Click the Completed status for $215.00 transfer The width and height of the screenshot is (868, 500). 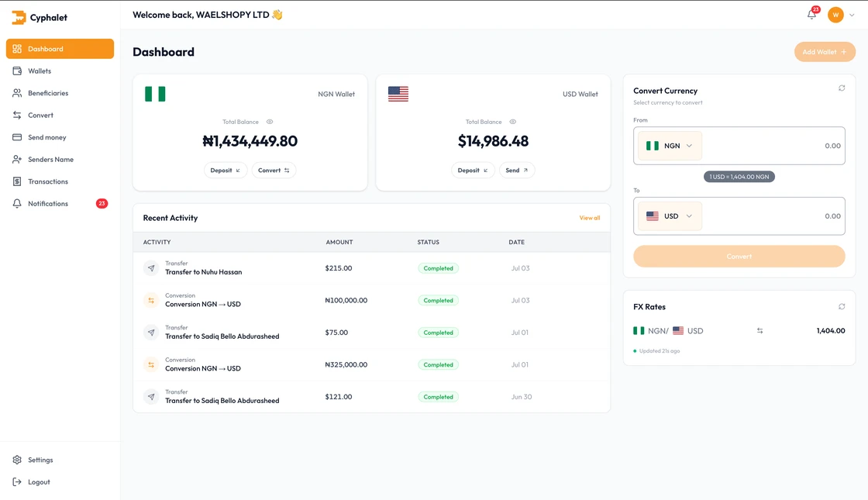[438, 268]
